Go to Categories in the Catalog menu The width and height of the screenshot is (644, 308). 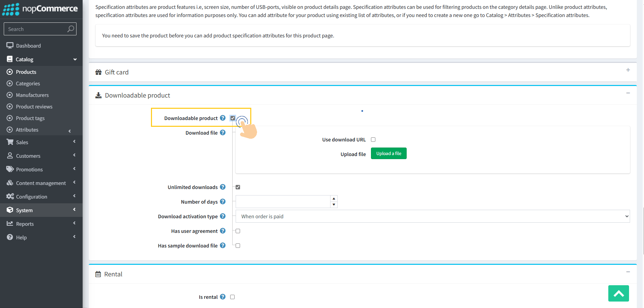28,84
